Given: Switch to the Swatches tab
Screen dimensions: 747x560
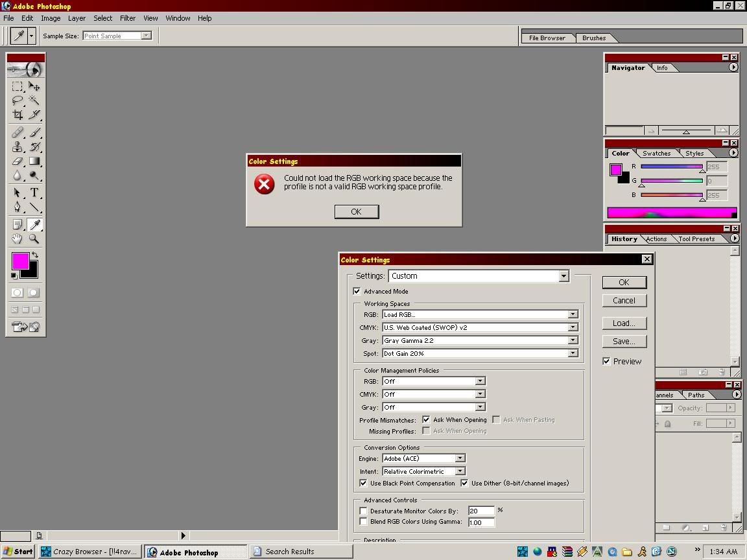Looking at the screenshot, I should [x=656, y=154].
